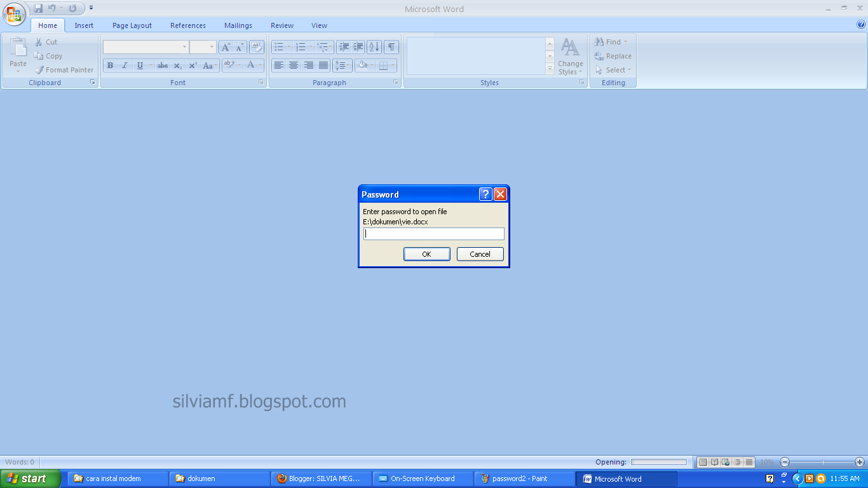Image resolution: width=868 pixels, height=488 pixels.
Task: Click the Copy command
Action: pyautogui.click(x=48, y=56)
